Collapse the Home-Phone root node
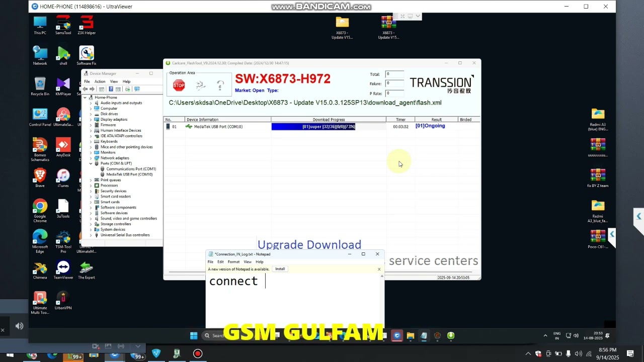Viewport: 644px width, 362px height. [x=85, y=98]
